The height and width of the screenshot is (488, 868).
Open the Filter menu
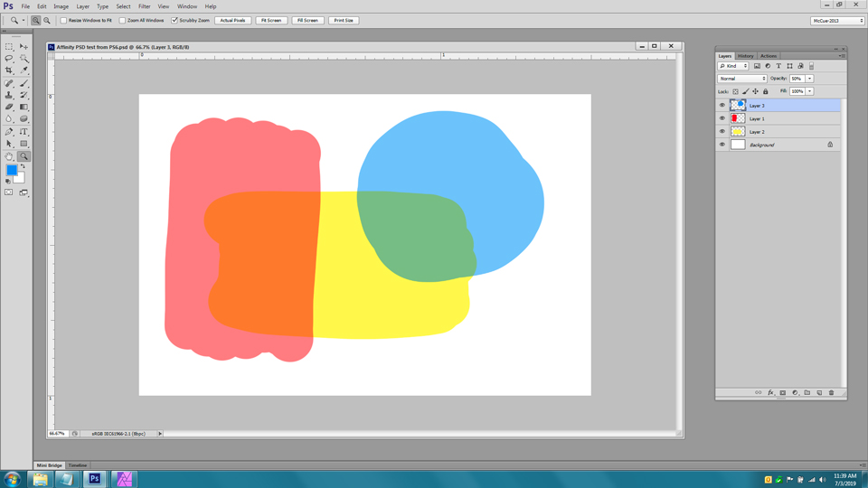click(x=144, y=6)
